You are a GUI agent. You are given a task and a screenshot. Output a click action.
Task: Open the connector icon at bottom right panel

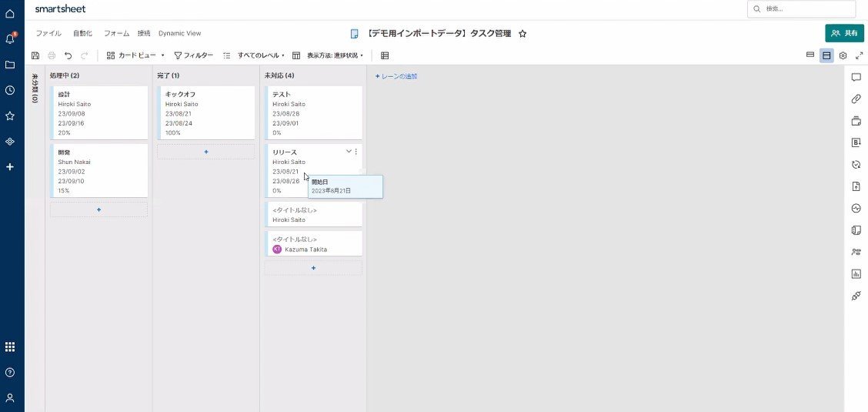pos(856,296)
